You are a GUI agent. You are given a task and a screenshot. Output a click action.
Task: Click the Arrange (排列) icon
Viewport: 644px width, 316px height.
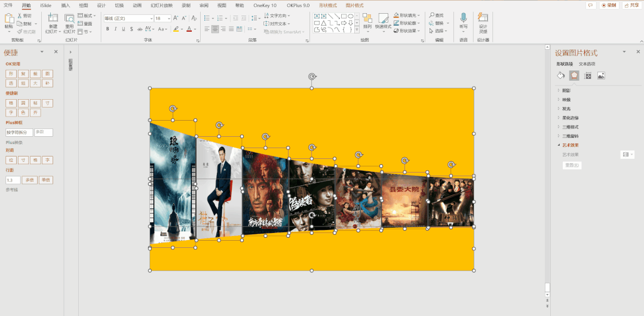coord(367,19)
